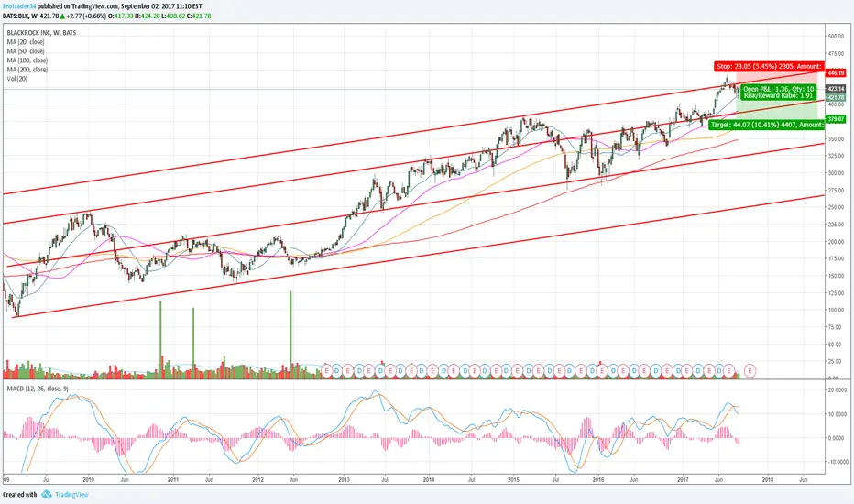
Task: Click the red 446.19 stop price tag
Action: (x=836, y=72)
